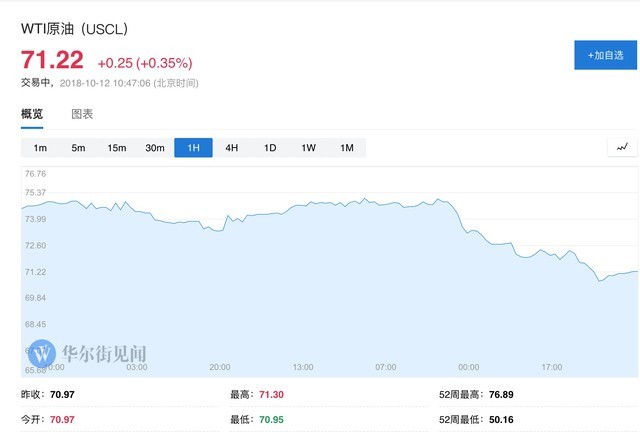Toggle the chart type line icon
The width and height of the screenshot is (640, 432).
[622, 147]
